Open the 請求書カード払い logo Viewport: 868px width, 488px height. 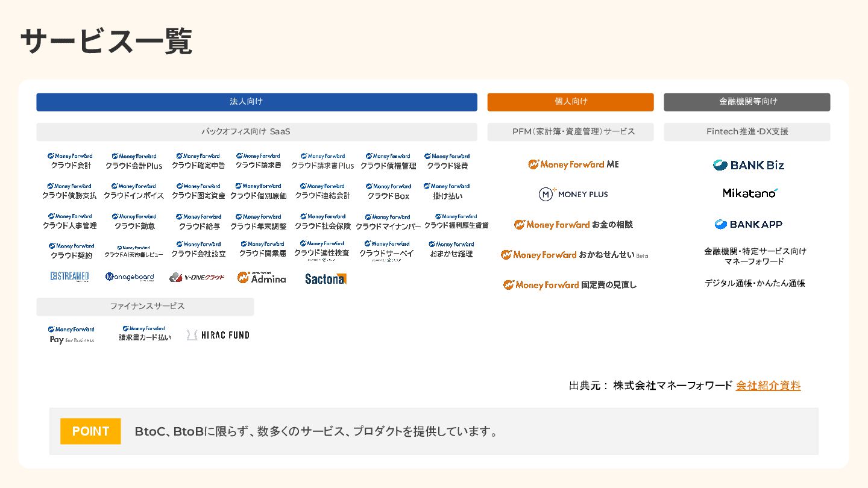tap(145, 334)
